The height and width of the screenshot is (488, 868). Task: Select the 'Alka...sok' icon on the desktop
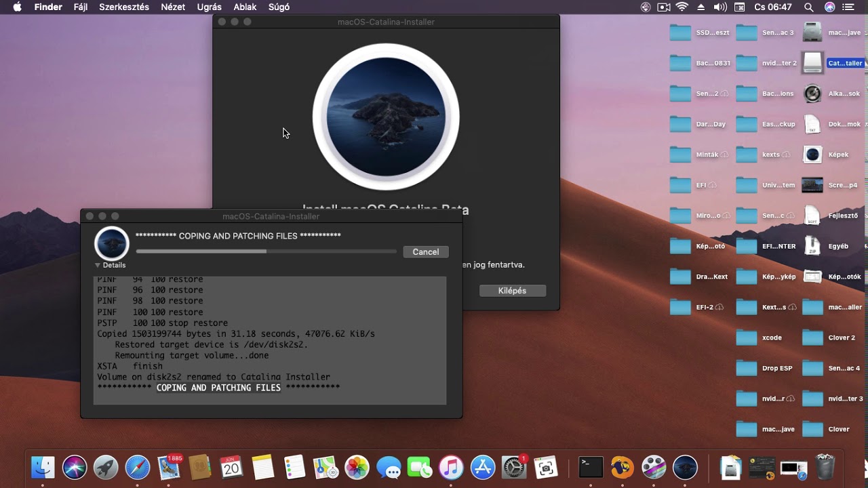tap(812, 94)
